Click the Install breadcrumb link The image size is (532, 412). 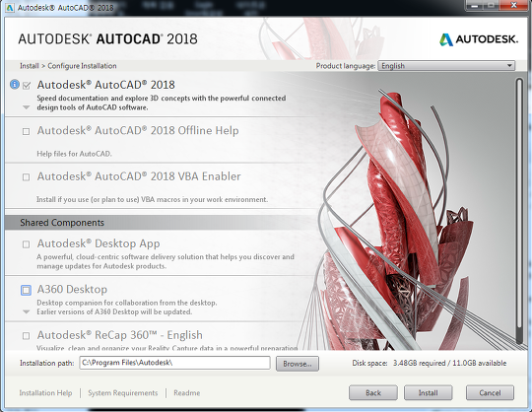[x=30, y=66]
